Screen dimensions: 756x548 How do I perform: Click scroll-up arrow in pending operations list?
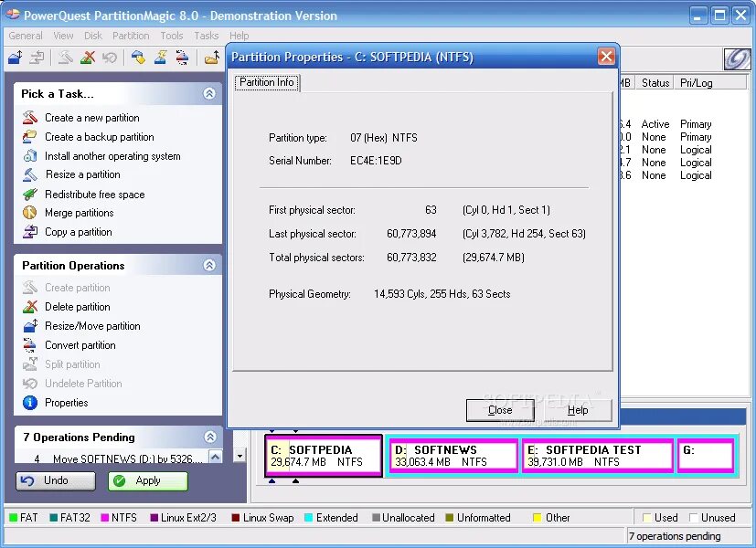(x=216, y=456)
